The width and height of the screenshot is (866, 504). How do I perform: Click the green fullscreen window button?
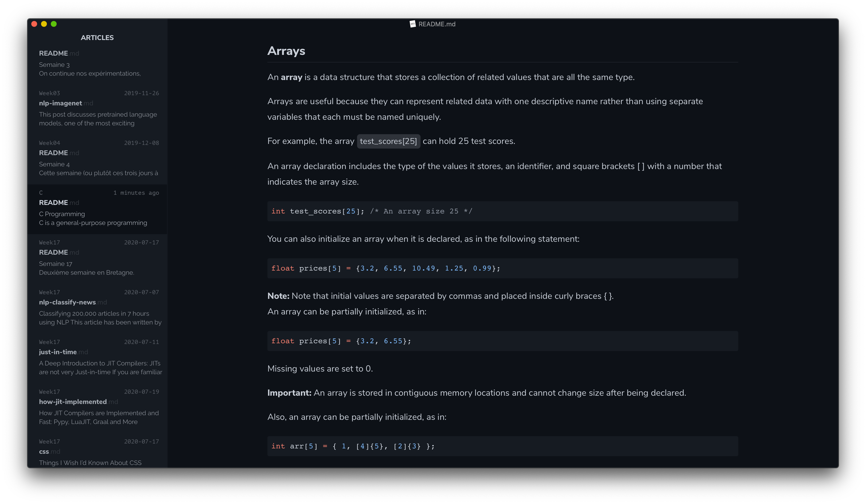pyautogui.click(x=54, y=24)
